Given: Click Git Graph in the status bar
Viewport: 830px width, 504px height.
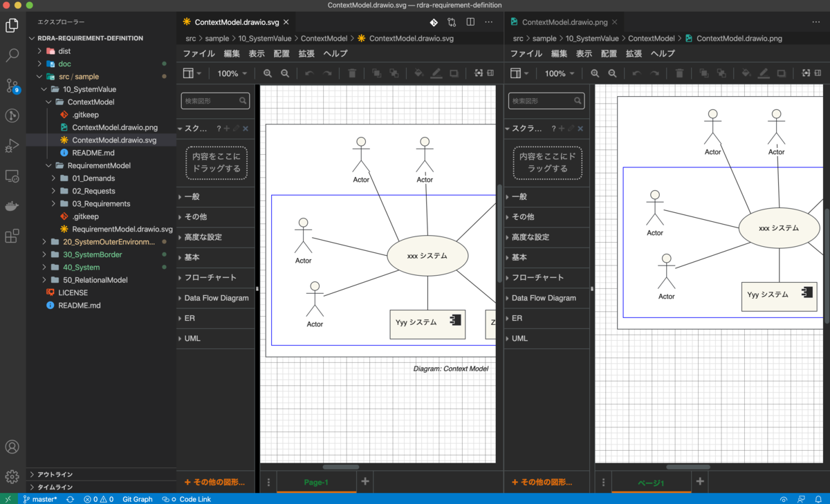Looking at the screenshot, I should pyautogui.click(x=137, y=499).
